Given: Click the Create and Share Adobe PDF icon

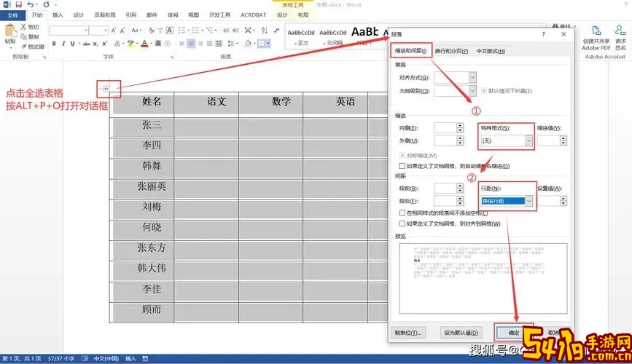Looking at the screenshot, I should [x=596, y=31].
